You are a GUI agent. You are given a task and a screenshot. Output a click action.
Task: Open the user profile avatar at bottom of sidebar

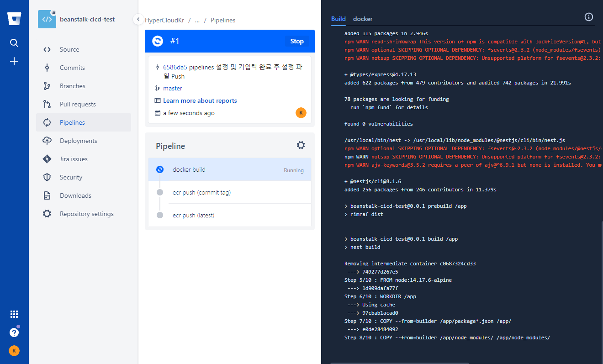click(x=14, y=351)
